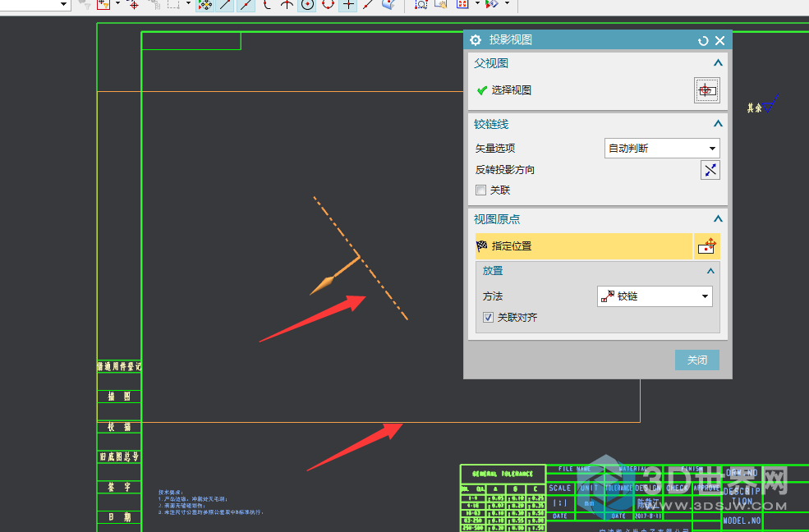
Task: Open the 方法 铰链 placement dropdown
Action: click(655, 296)
